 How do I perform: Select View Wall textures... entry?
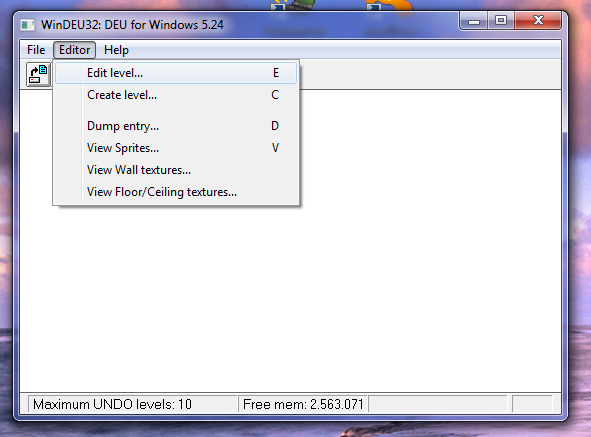(176, 170)
